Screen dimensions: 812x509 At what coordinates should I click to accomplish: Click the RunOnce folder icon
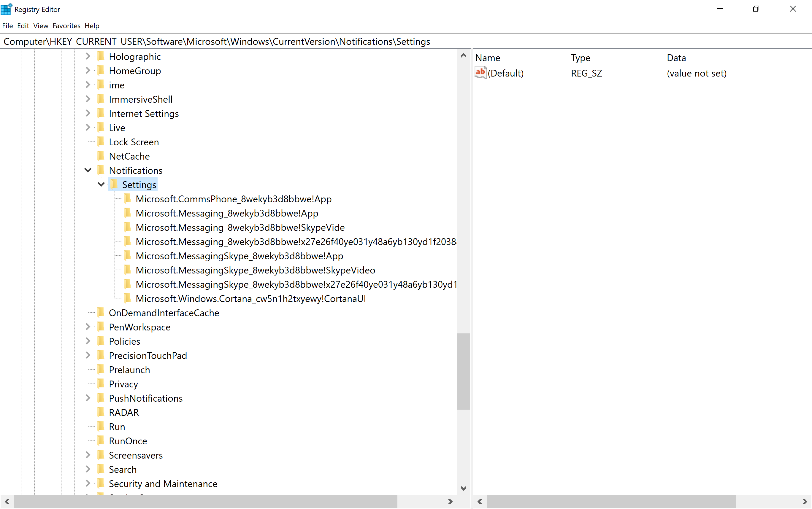pyautogui.click(x=101, y=440)
